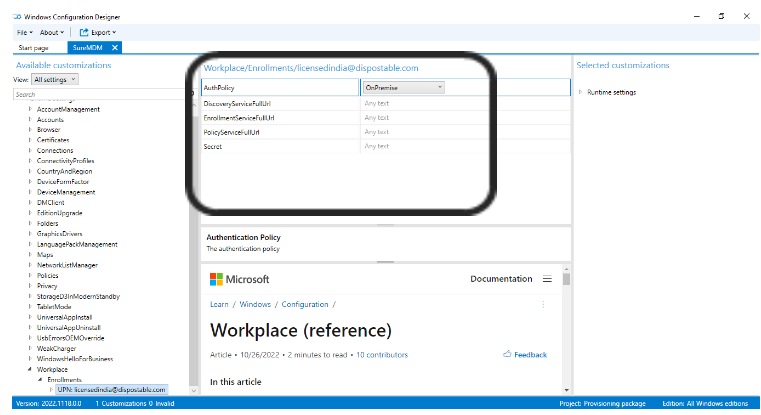
Task: Expand Runtime settings in Selected customizations
Action: (x=580, y=92)
